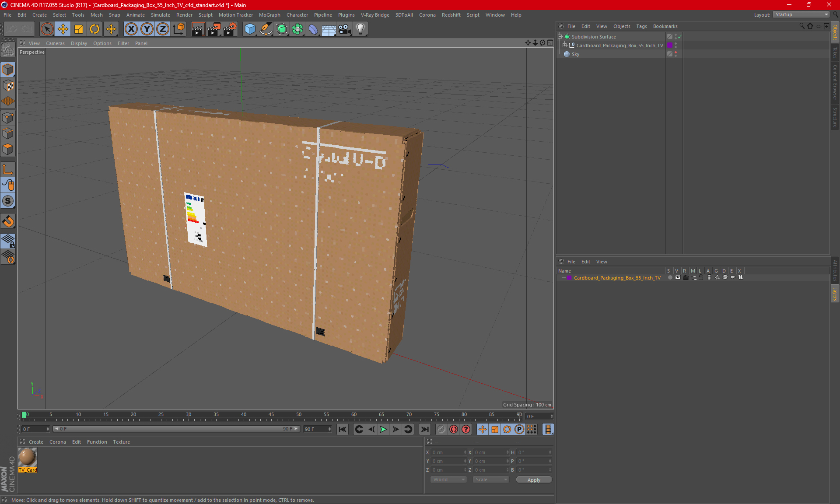This screenshot has height=504, width=840.
Task: Open the viewport Cameras menu
Action: 55,43
